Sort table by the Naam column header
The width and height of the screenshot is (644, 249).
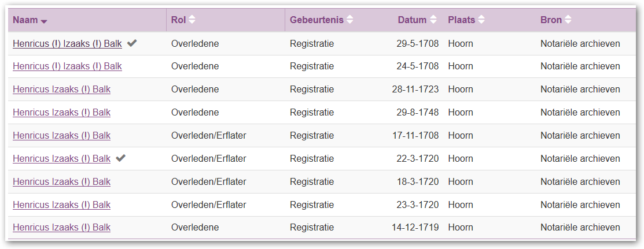pos(25,20)
